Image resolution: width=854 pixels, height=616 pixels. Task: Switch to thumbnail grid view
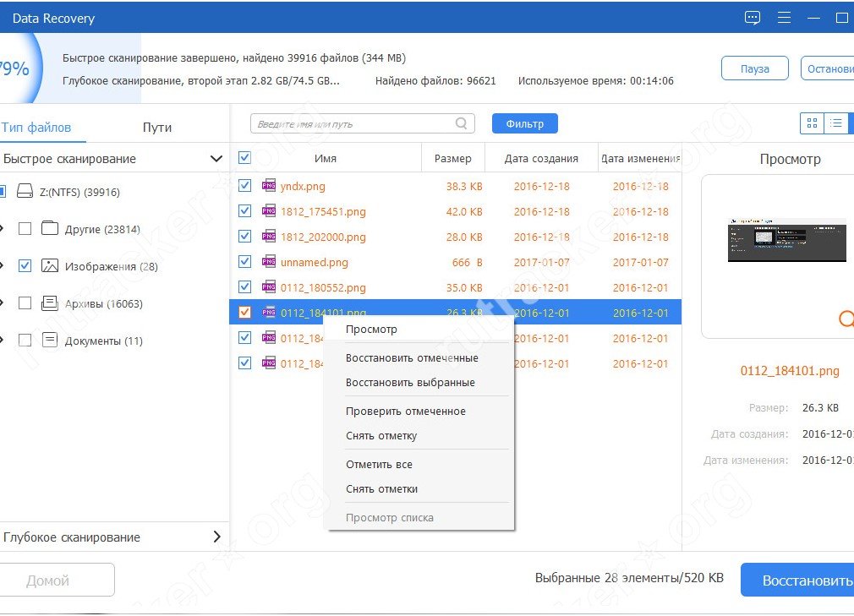tap(812, 123)
